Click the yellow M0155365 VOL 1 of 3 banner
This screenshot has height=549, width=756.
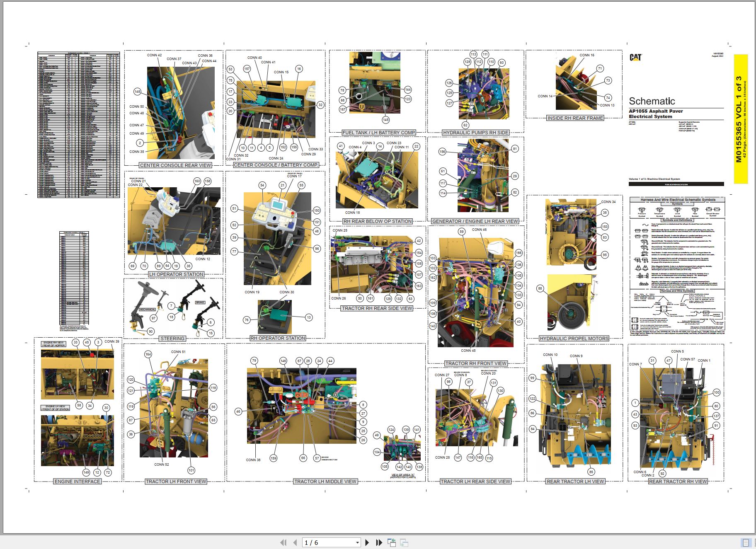(x=741, y=119)
